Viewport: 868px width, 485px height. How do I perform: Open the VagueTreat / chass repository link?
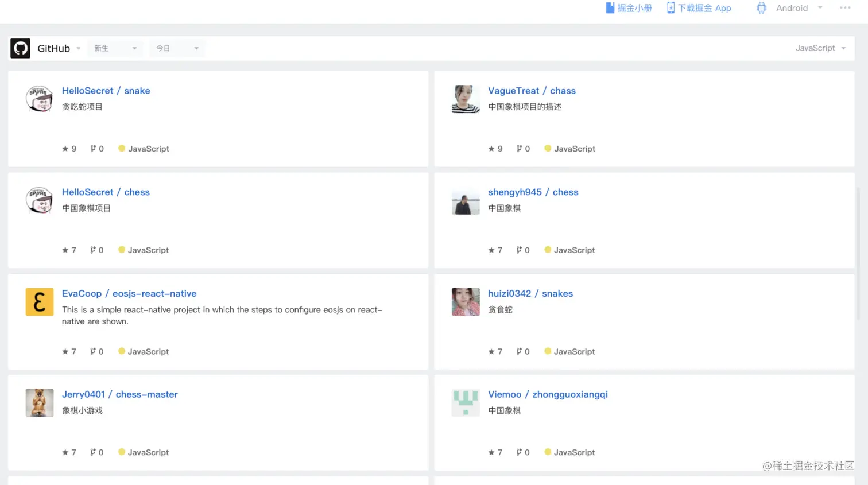tap(532, 91)
